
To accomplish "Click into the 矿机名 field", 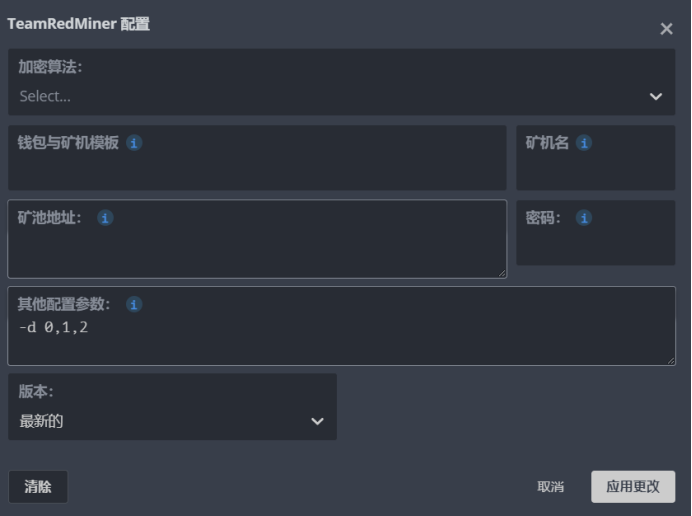I will coord(595,170).
